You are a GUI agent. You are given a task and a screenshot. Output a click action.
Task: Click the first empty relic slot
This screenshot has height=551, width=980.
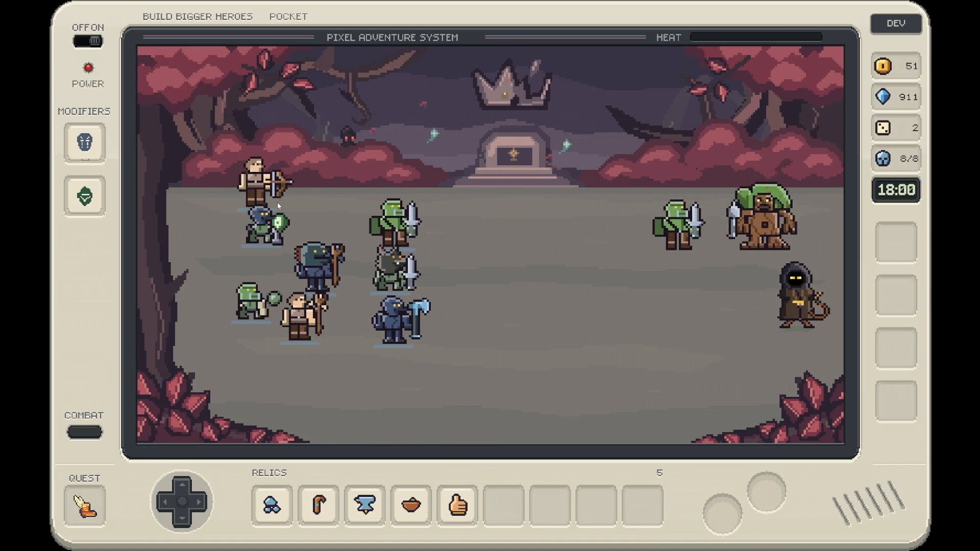point(504,506)
